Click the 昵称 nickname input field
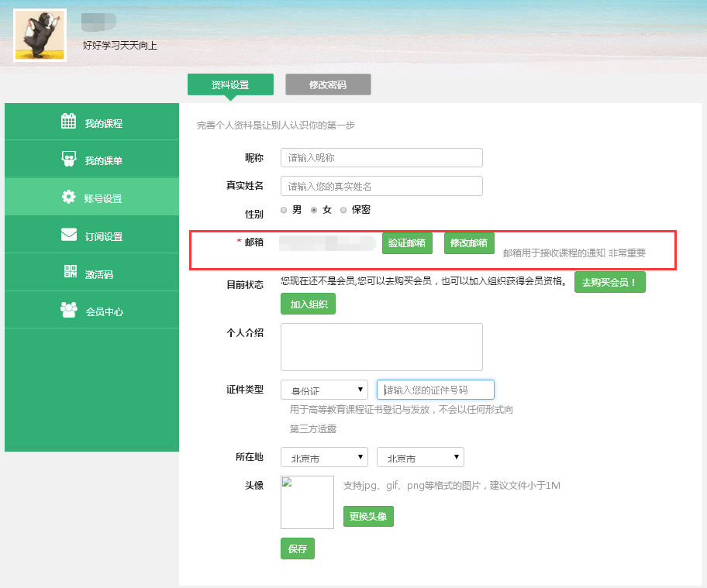Screen dimensions: 707x588 pyautogui.click(x=381, y=157)
